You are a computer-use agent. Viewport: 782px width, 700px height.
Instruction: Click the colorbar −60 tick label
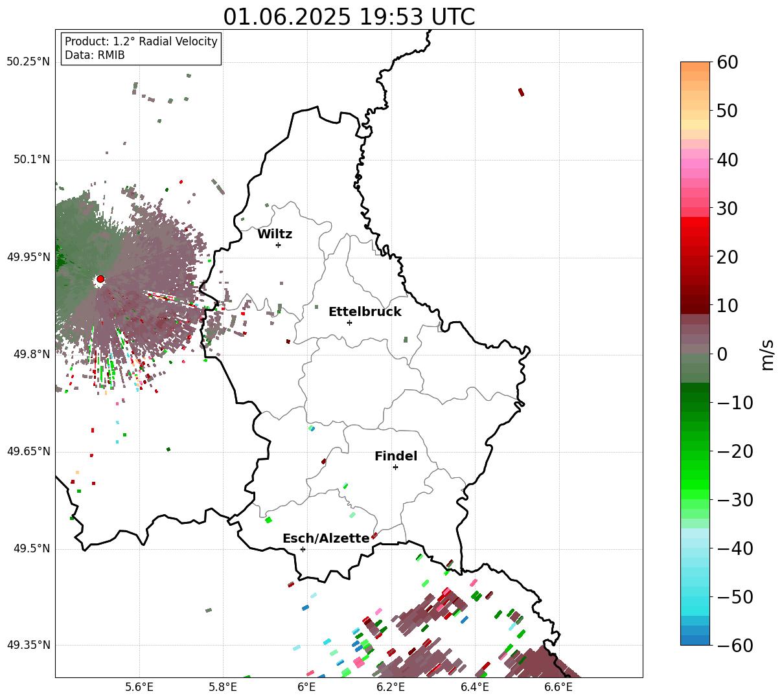click(735, 645)
